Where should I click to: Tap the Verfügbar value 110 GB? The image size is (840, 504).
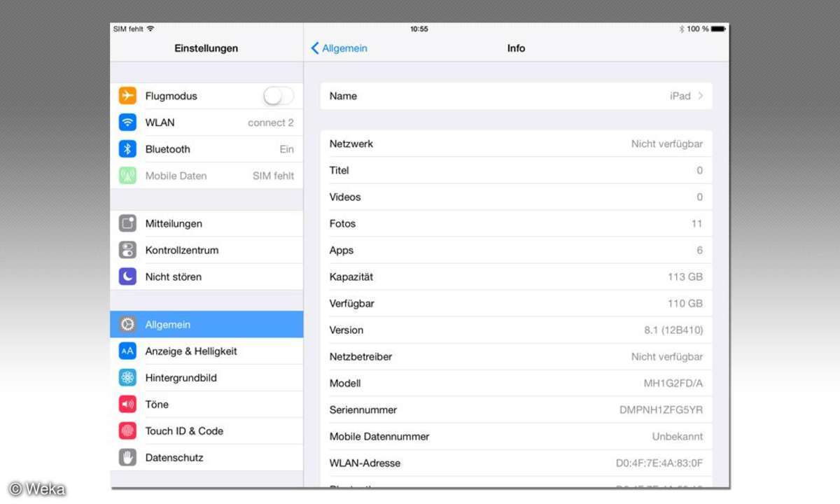tap(685, 303)
